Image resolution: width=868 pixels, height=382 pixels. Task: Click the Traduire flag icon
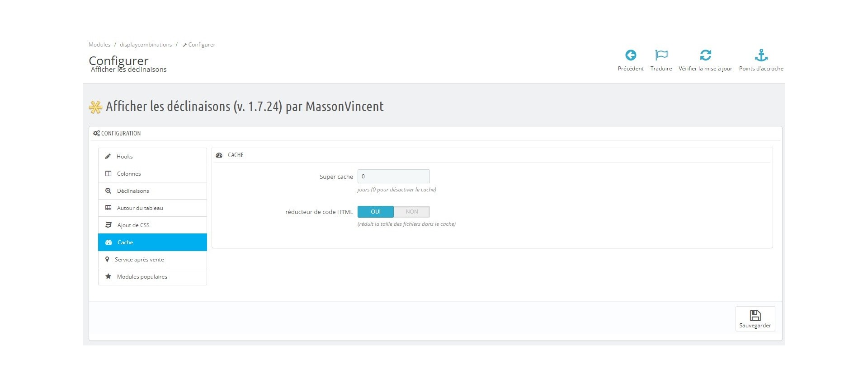(661, 55)
